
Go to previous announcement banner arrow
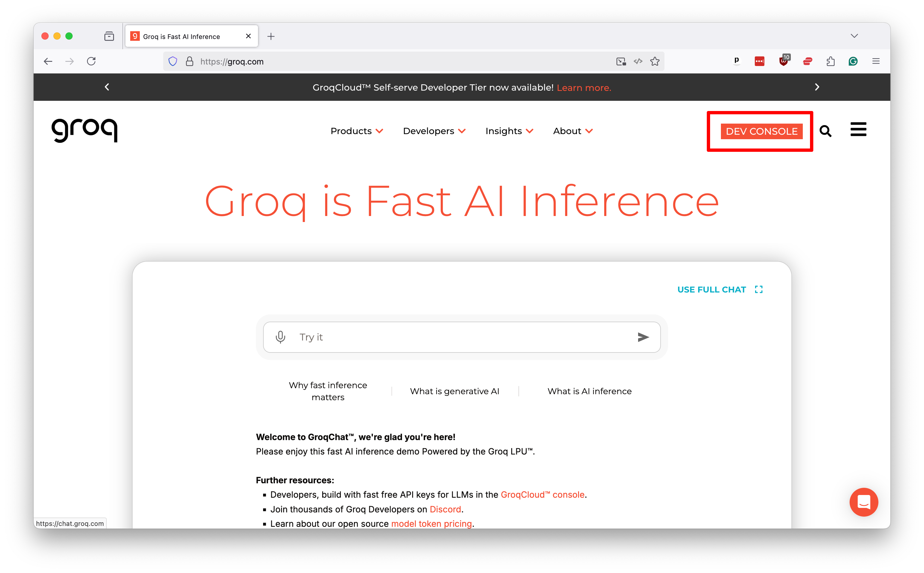click(x=107, y=87)
